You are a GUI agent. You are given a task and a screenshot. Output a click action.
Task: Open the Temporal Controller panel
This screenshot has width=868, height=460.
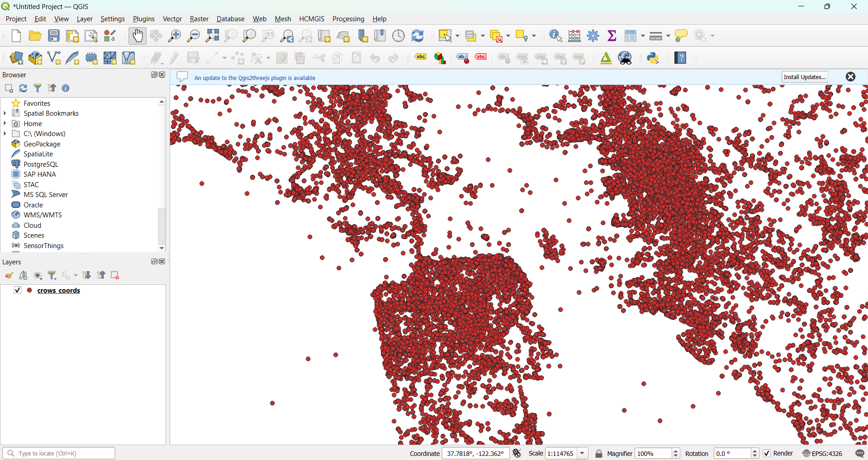pyautogui.click(x=398, y=36)
